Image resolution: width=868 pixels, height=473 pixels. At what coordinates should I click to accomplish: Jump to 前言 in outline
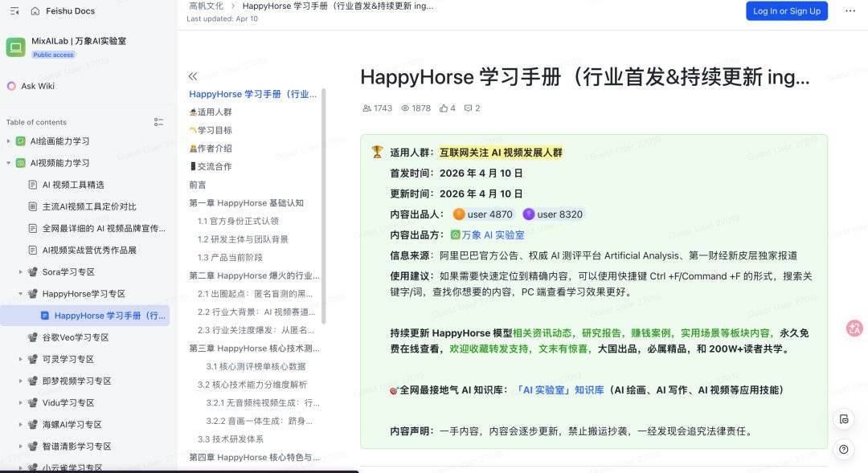pos(198,185)
